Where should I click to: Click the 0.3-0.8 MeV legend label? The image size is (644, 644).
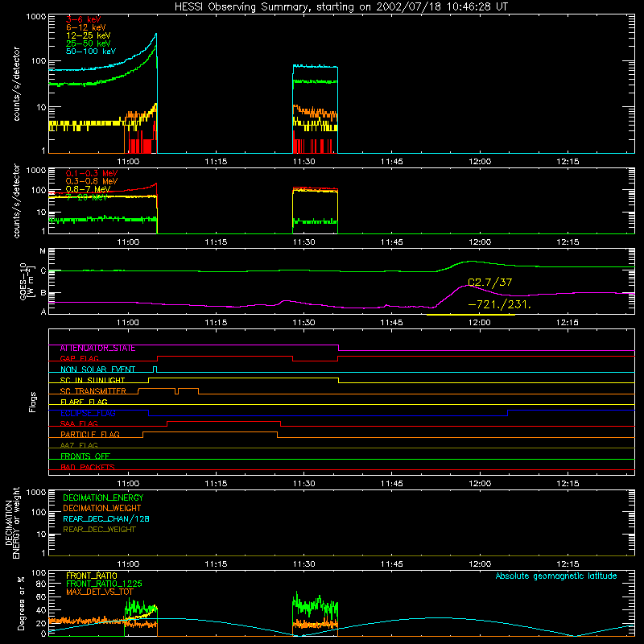point(92,181)
